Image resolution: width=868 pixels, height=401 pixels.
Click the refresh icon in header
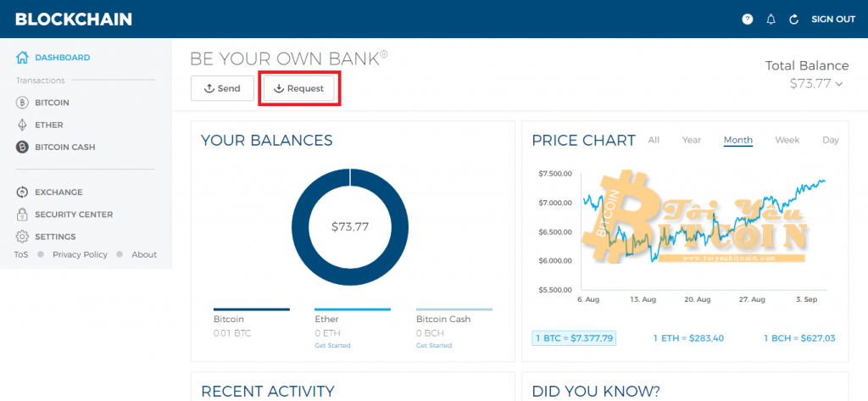793,19
